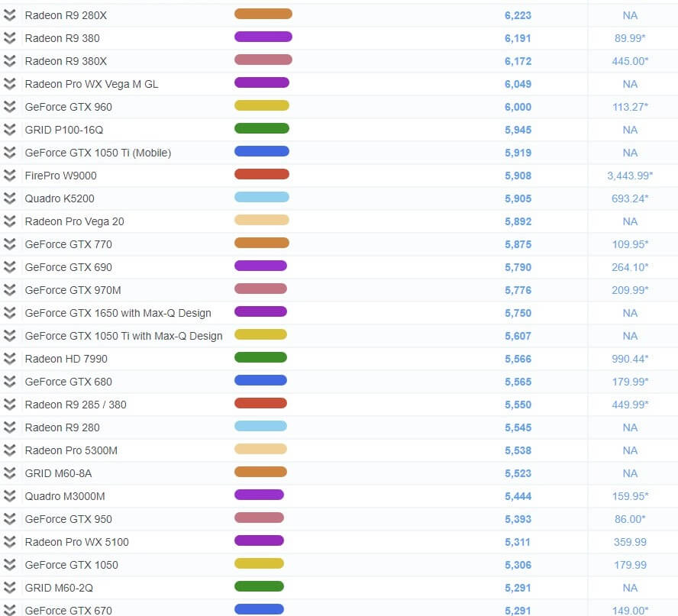Click the light blue bar for Quadro K5200
678x616 pixels.
tap(262, 197)
